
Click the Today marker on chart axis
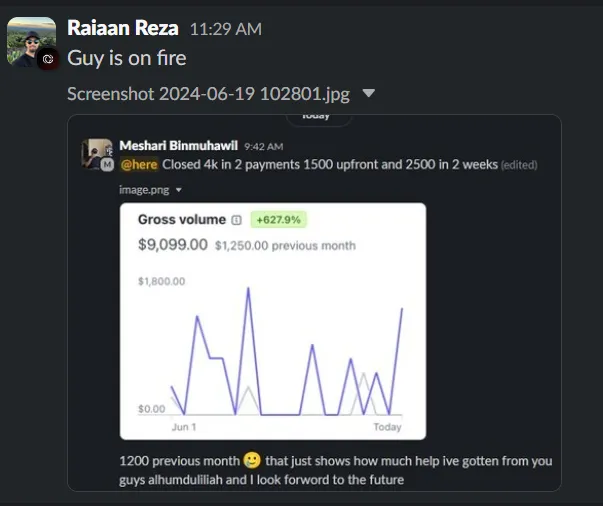[x=387, y=427]
